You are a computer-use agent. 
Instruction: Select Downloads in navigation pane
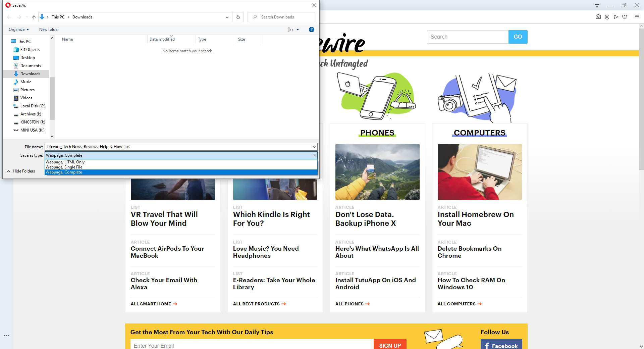[30, 74]
